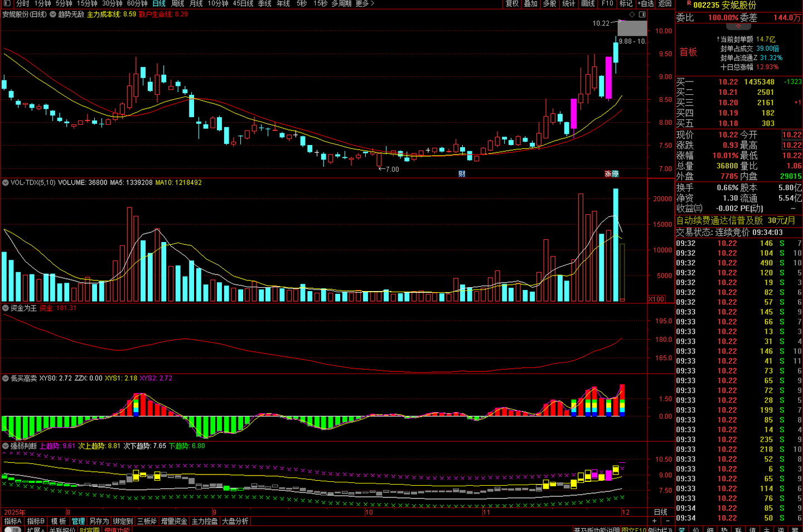Viewport: 803px width, 532px height.
Task: Open the 多周期 multi-period view
Action: pos(341,3)
